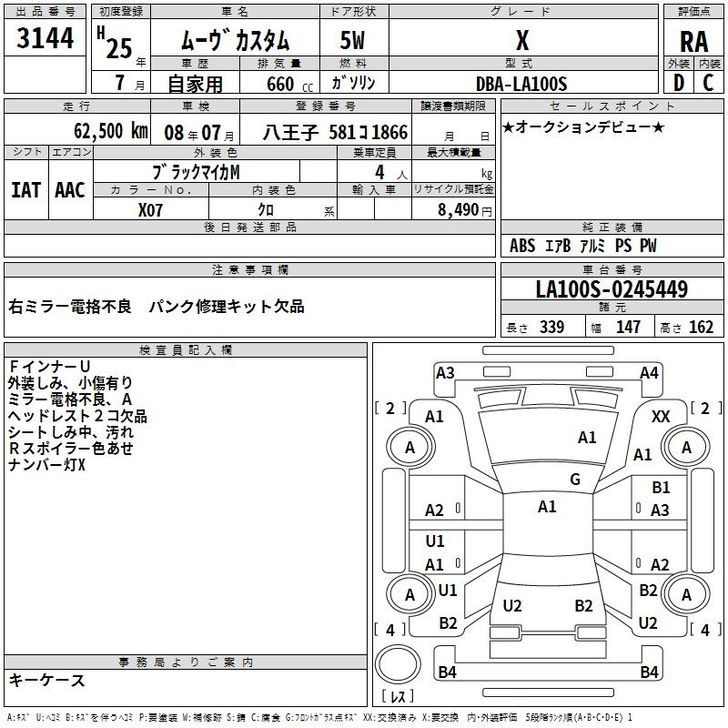The height and width of the screenshot is (728, 728).
Task: Click the seating capacity 4人
Action: click(x=391, y=172)
